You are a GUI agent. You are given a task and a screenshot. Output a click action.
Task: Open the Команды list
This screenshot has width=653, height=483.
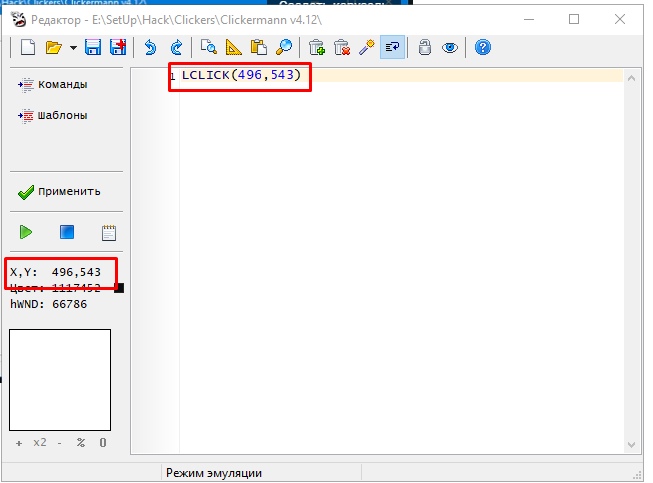(53, 85)
